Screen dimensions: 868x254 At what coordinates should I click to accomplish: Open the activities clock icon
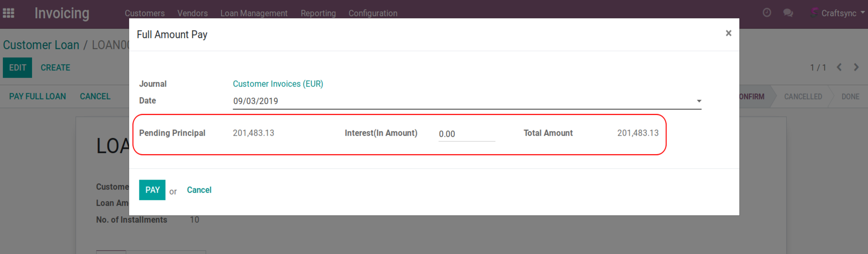point(767,13)
